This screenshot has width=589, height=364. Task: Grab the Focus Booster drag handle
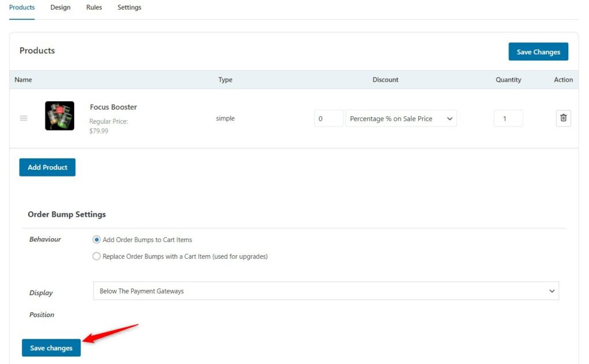pyautogui.click(x=24, y=118)
